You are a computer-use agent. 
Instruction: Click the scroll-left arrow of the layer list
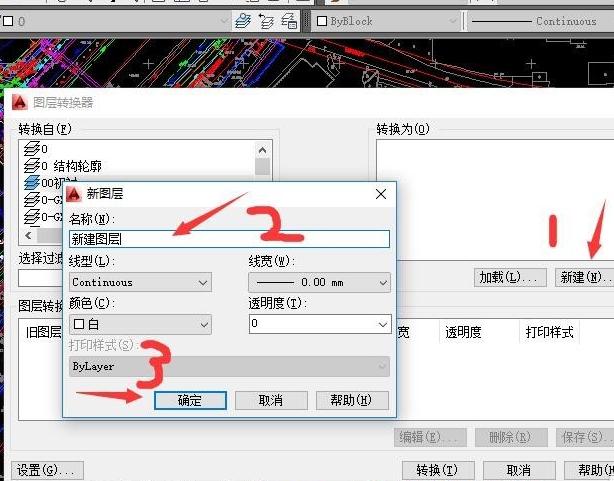pyautogui.click(x=28, y=235)
